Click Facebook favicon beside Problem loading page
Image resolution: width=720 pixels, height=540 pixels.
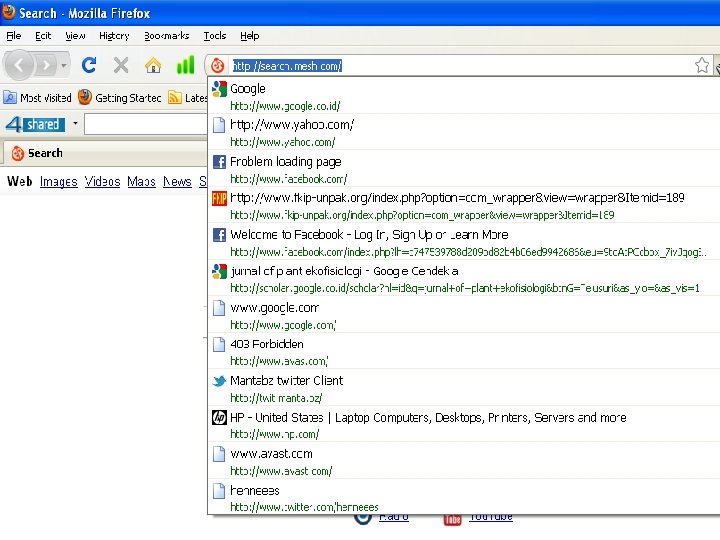click(219, 162)
